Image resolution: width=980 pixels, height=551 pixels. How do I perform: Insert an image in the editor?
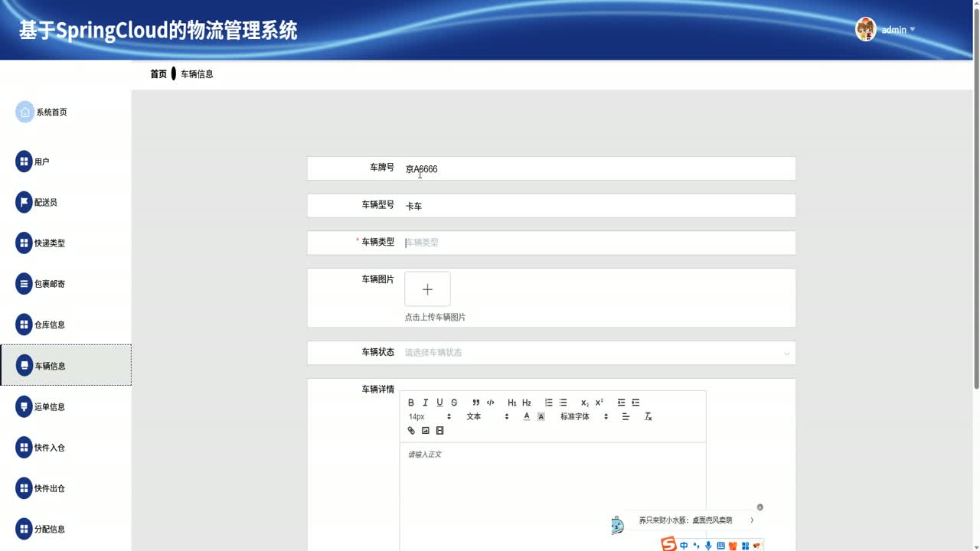point(426,431)
